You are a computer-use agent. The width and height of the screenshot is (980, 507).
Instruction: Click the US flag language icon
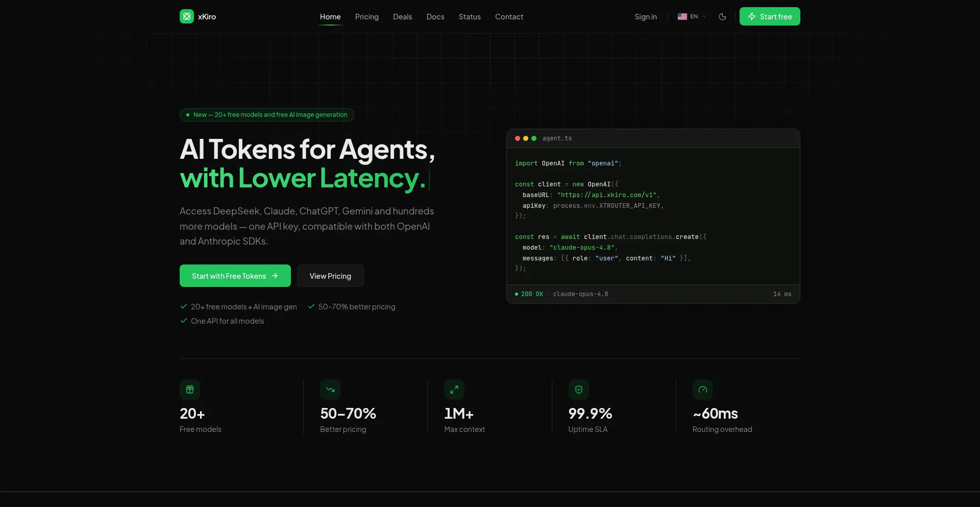(682, 16)
